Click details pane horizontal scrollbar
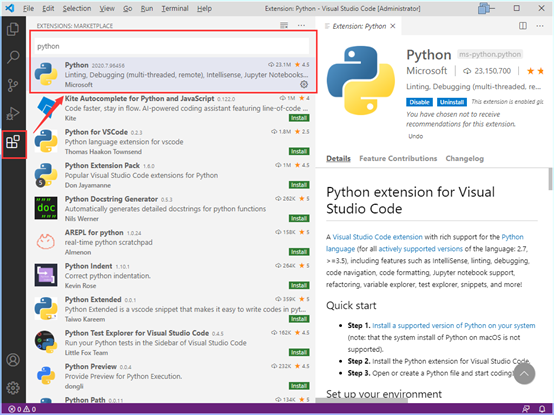 click(x=362, y=400)
